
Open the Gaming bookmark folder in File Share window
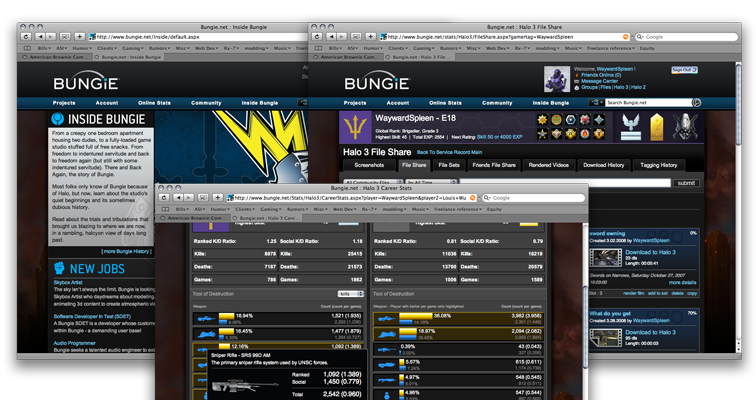(423, 48)
